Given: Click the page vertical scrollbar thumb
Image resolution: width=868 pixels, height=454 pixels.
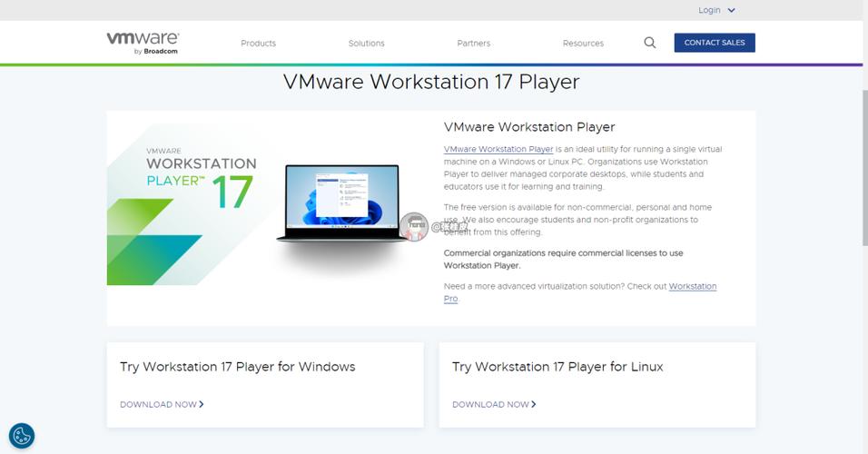Looking at the screenshot, I should pos(864,166).
